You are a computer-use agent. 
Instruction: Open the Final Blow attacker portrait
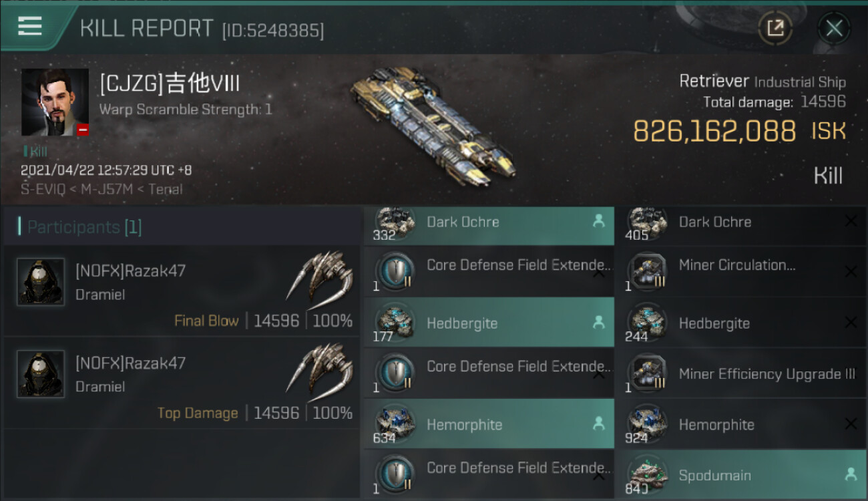41,282
